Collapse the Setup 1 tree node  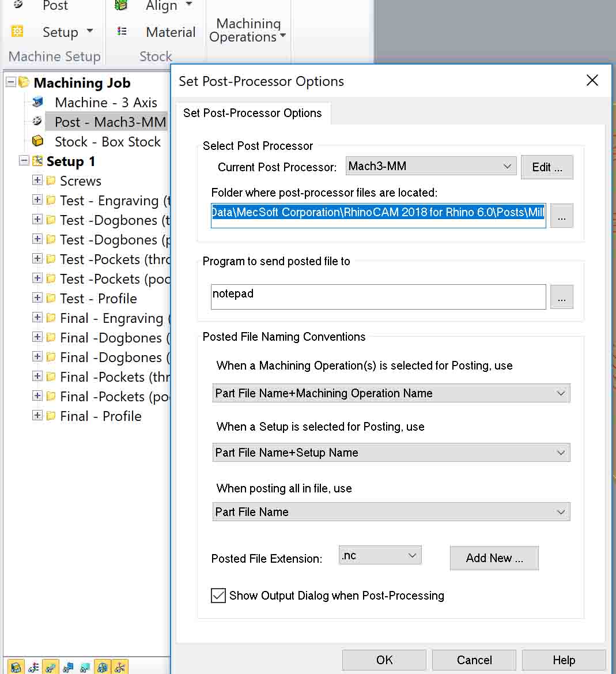coord(24,161)
